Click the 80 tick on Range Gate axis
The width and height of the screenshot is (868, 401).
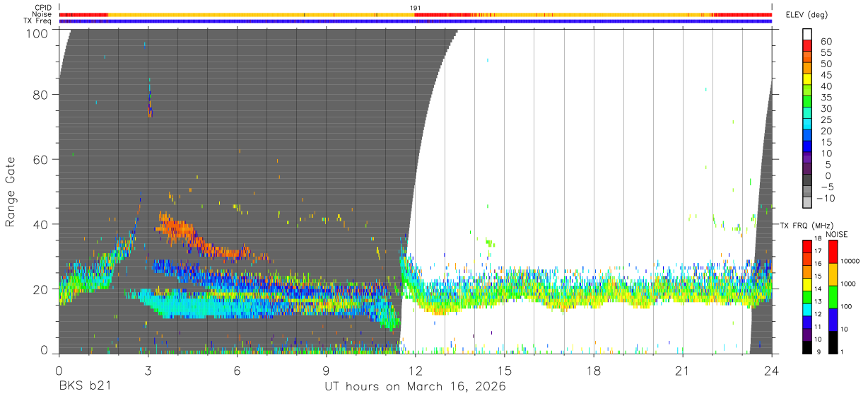(42, 94)
